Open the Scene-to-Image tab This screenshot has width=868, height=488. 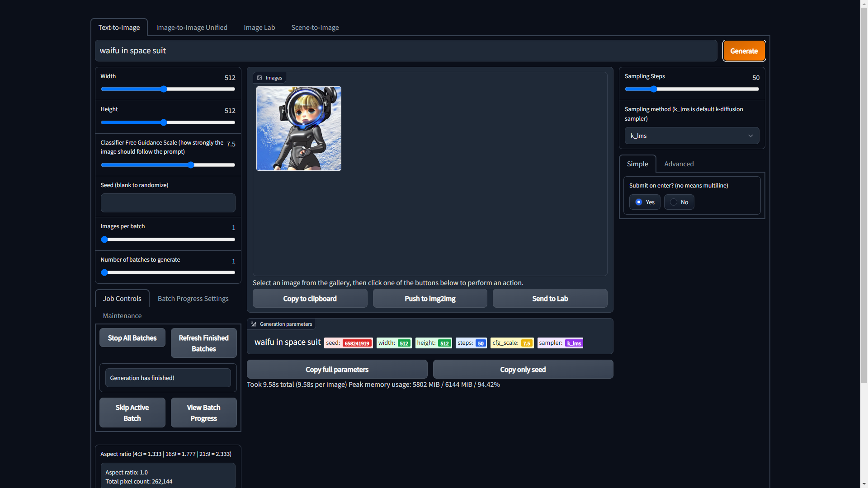pos(315,28)
